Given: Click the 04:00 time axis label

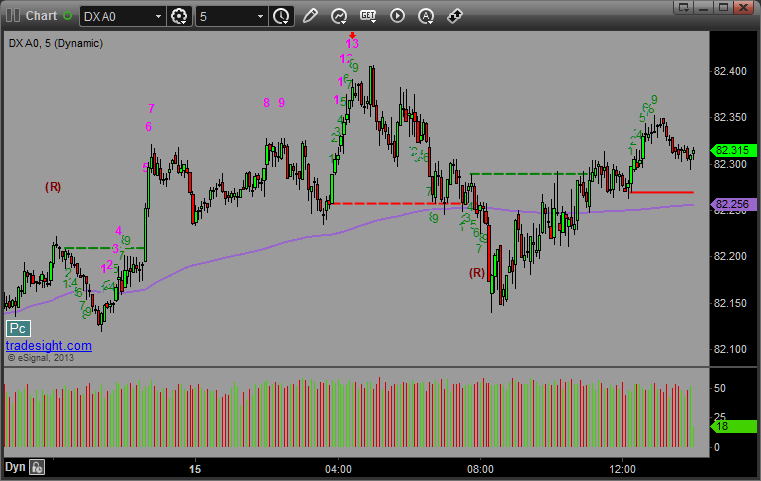Looking at the screenshot, I should 338,469.
